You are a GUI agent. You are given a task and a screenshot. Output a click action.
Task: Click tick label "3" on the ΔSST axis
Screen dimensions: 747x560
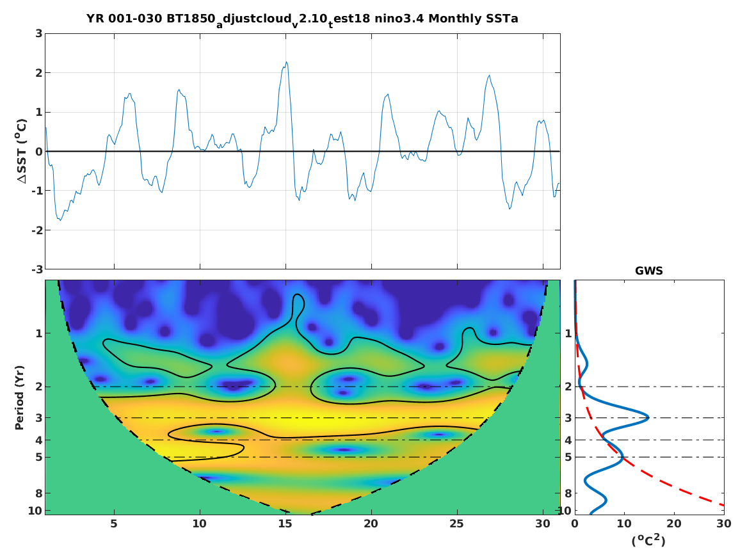point(38,33)
